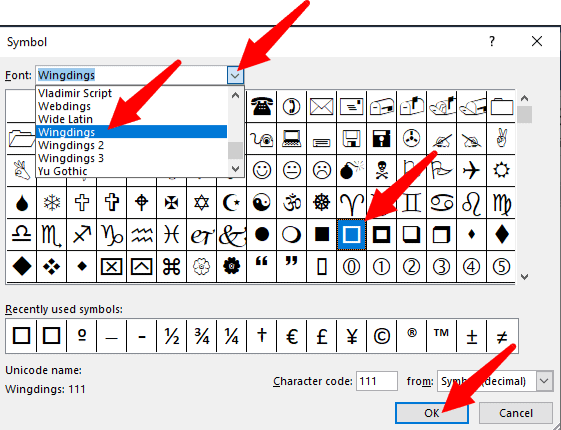This screenshot has width=561, height=430.
Task: Select the Star of David symbol
Action: pyautogui.click(x=201, y=203)
